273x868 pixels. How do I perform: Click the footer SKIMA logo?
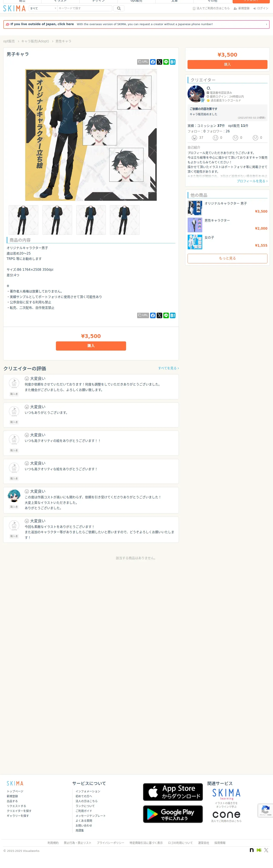coord(15,783)
